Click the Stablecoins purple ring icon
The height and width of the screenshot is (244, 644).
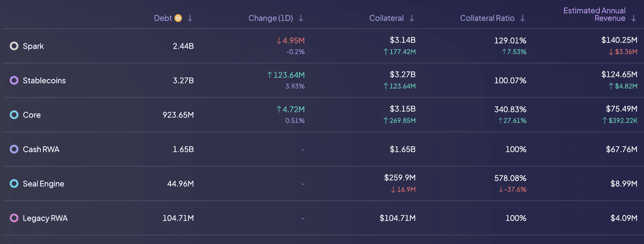[14, 80]
